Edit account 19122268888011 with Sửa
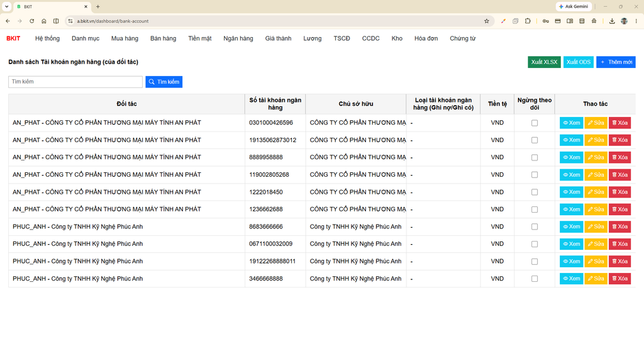The width and height of the screenshot is (644, 346). (x=596, y=261)
